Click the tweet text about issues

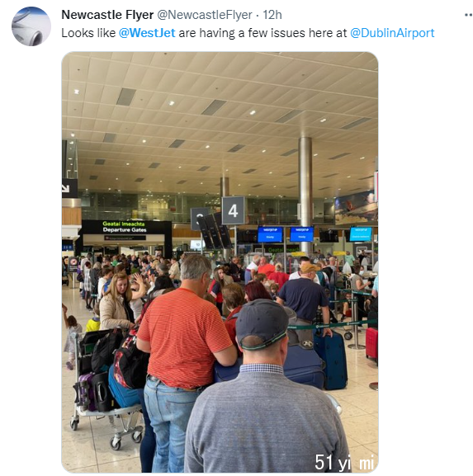(248, 33)
